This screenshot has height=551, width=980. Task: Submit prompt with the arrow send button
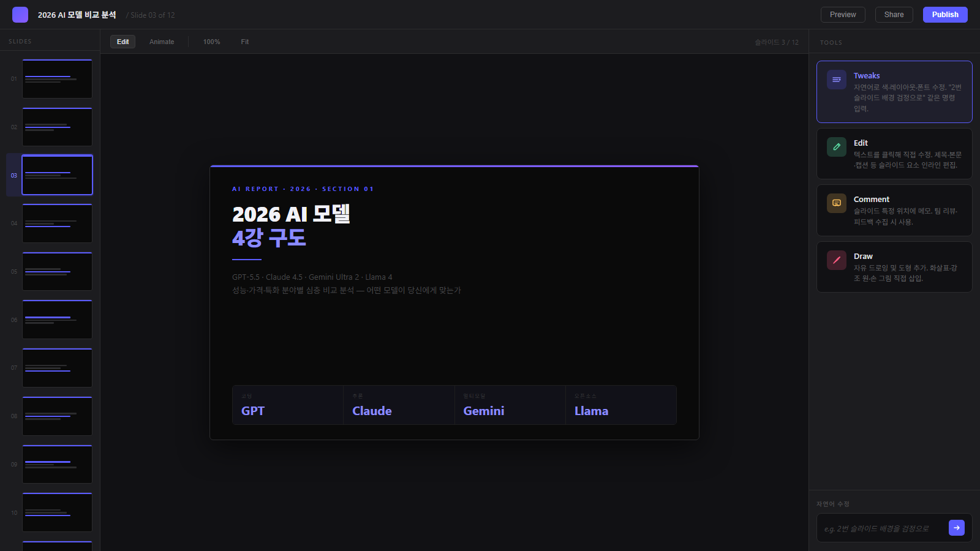tap(957, 528)
